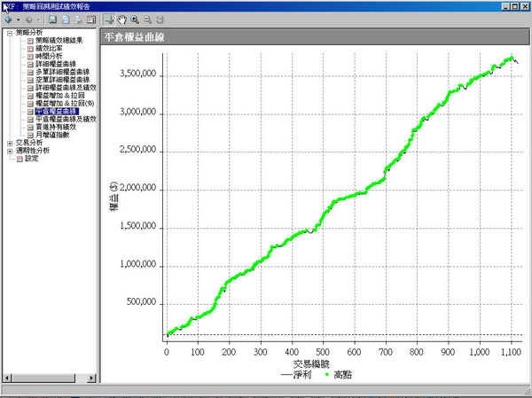532x398 pixels.
Task: Click the 平倉權益曲線 chart title header
Action: pos(134,37)
